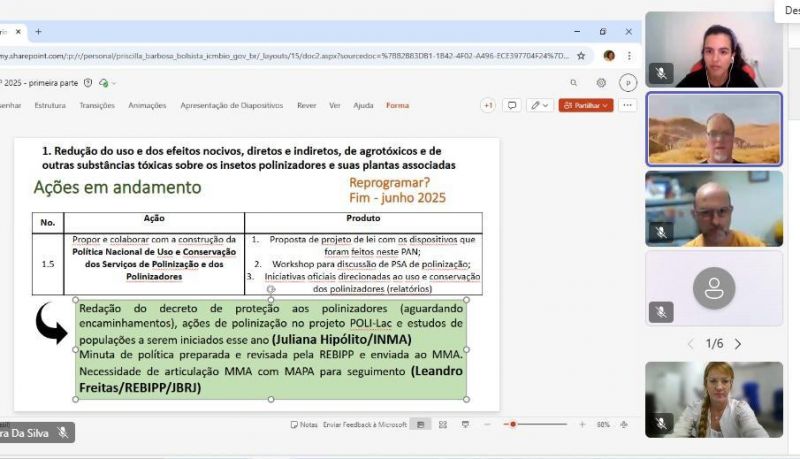Click the +1 presence button

point(488,105)
